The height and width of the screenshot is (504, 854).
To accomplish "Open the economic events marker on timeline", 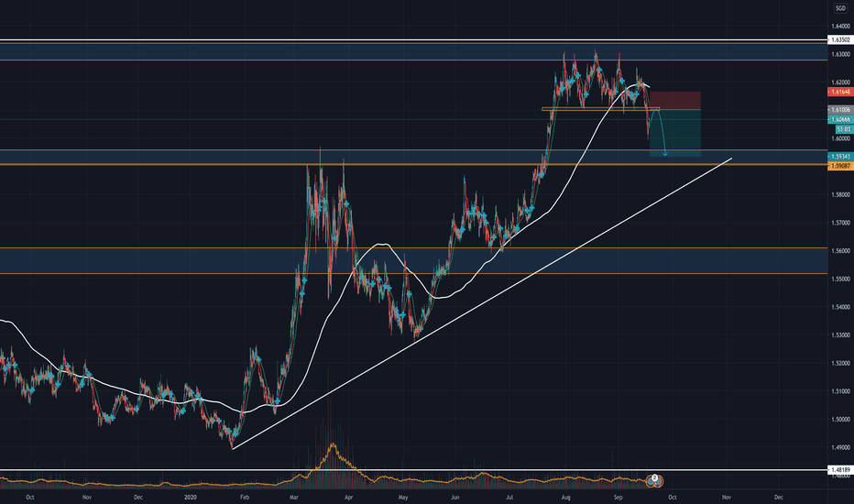I will (x=654, y=480).
